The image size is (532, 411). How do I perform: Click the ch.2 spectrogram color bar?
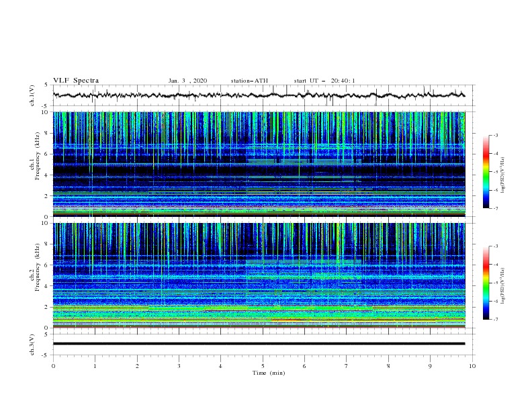[x=486, y=283]
